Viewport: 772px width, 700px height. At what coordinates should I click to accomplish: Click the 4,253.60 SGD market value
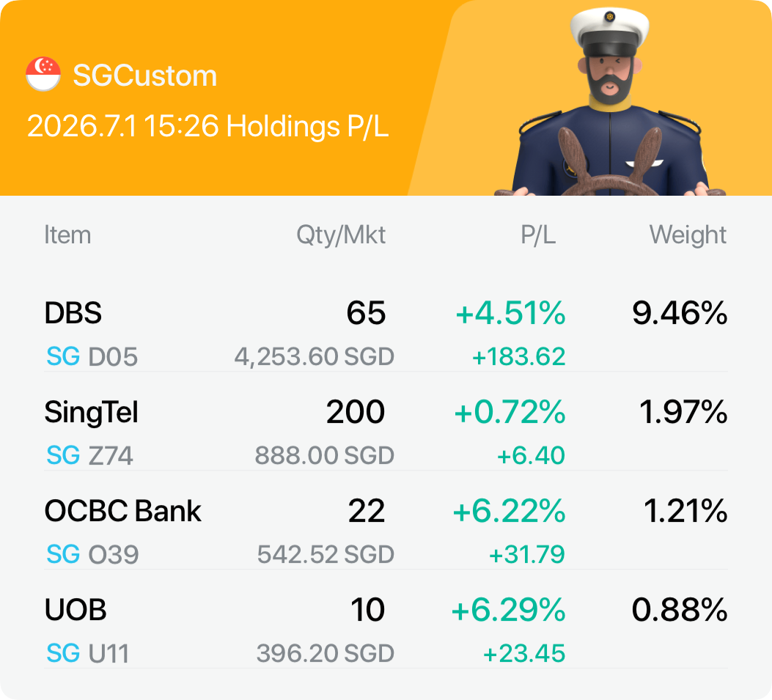click(x=314, y=356)
